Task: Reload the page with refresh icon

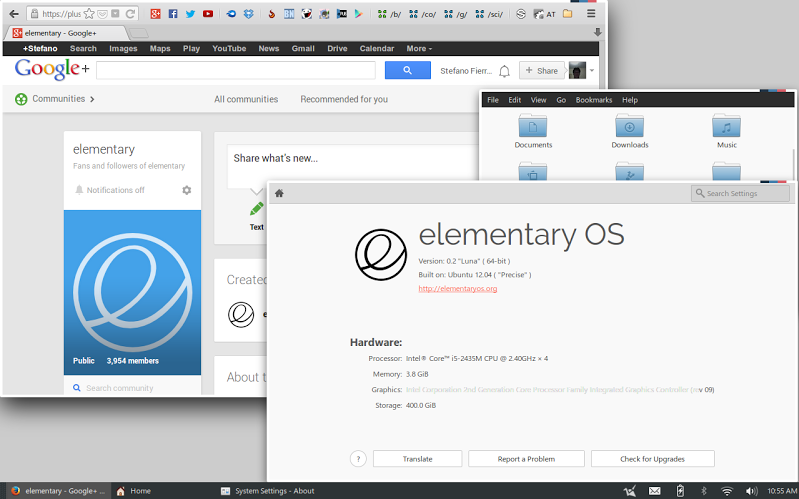Action: pyautogui.click(x=130, y=14)
